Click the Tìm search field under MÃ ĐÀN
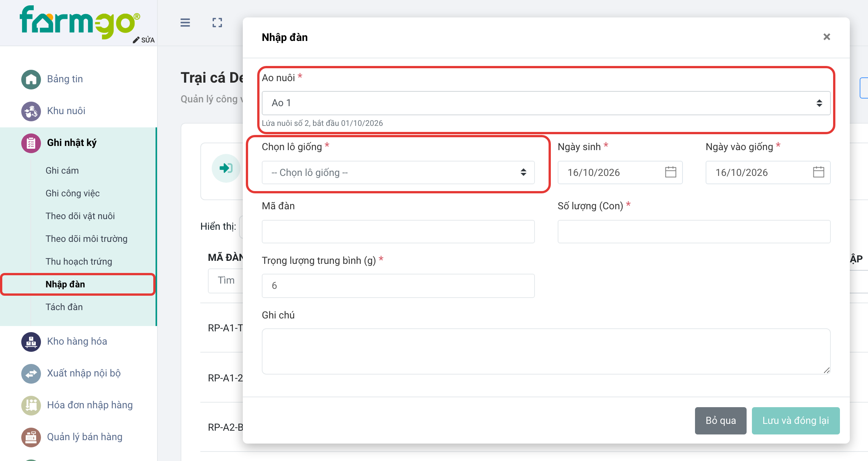 tap(226, 281)
